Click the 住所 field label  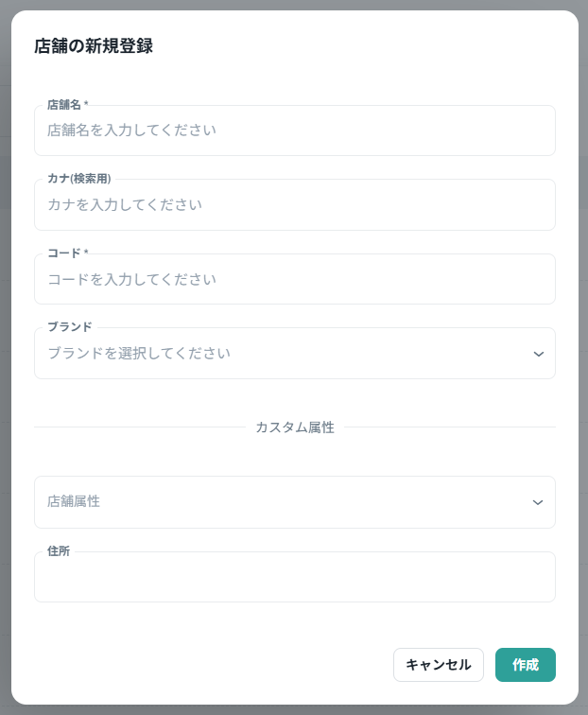coord(58,550)
